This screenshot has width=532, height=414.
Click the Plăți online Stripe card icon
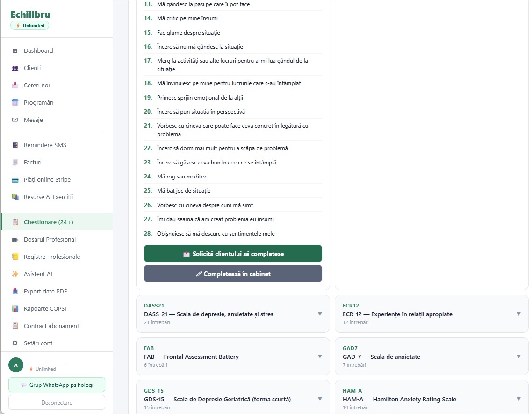pos(15,179)
